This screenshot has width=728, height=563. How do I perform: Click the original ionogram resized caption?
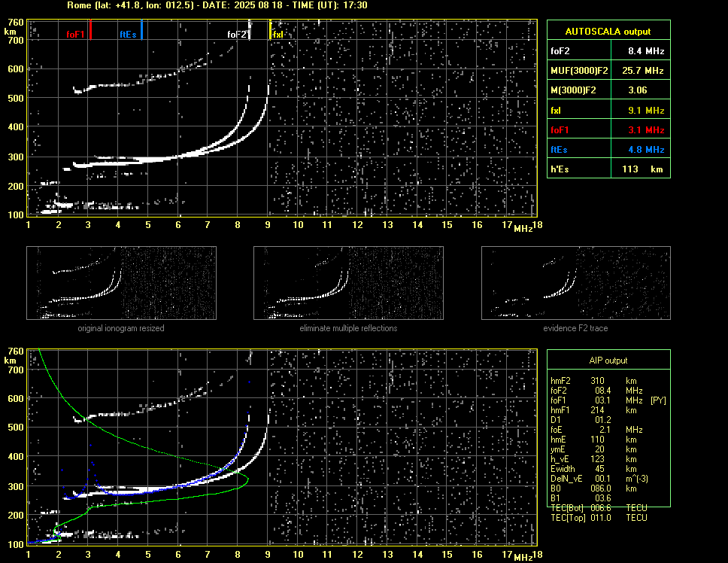[121, 328]
